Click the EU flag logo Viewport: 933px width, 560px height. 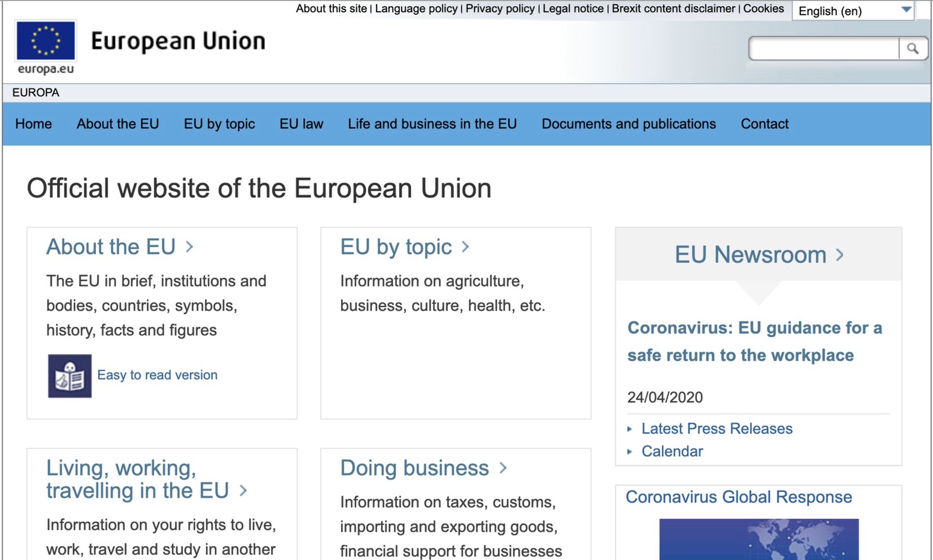(x=46, y=41)
